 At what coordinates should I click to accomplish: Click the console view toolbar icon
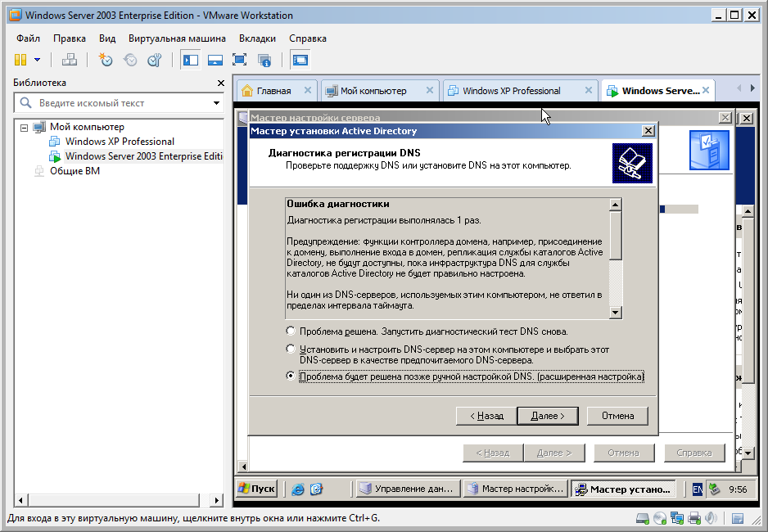click(300, 61)
